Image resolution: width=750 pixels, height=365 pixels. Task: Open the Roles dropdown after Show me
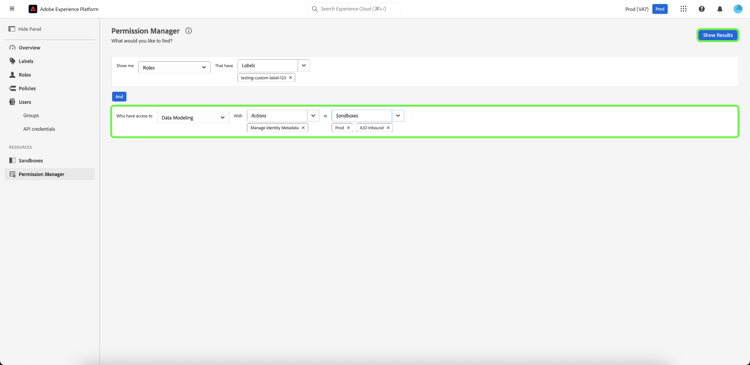click(175, 67)
